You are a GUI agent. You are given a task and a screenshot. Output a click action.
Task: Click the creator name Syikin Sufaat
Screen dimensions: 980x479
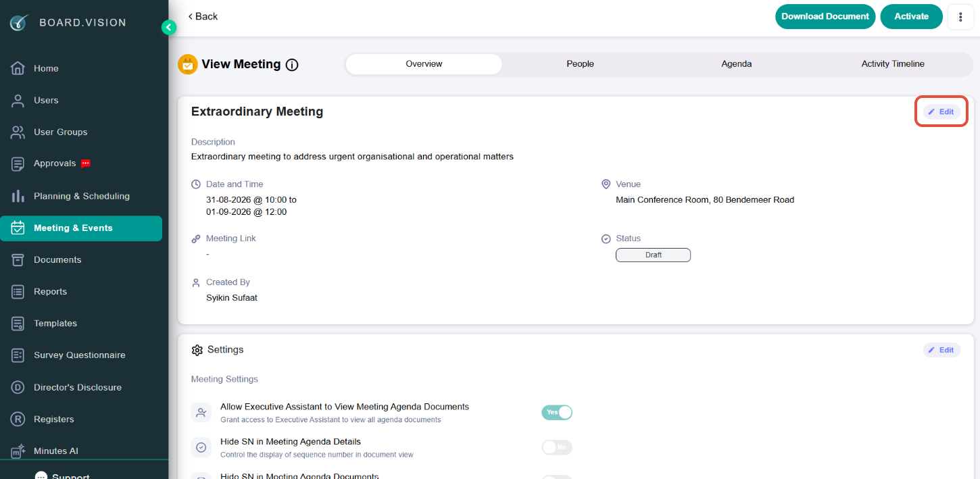pos(232,298)
